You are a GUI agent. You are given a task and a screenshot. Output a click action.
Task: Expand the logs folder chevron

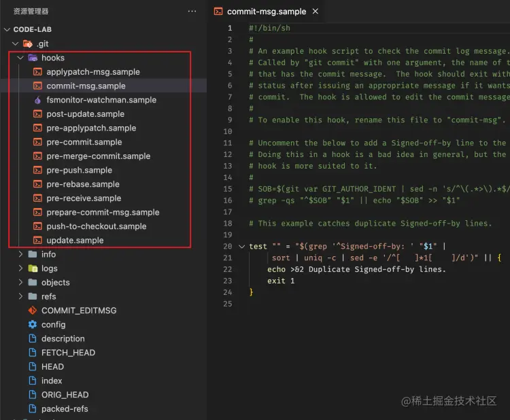pyautogui.click(x=20, y=268)
